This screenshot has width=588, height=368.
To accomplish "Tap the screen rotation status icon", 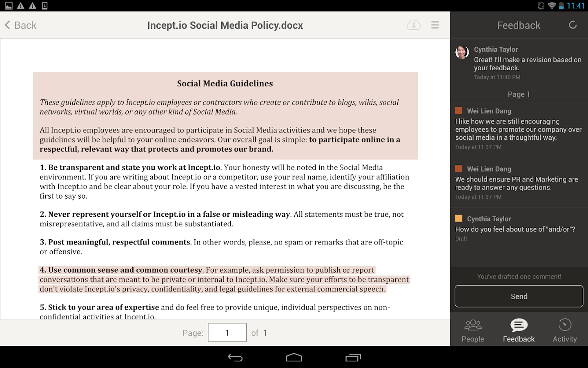I will (541, 6).
